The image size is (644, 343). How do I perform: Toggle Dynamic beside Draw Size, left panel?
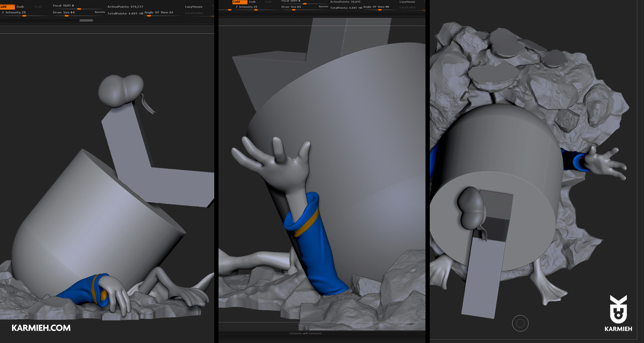pos(100,12)
